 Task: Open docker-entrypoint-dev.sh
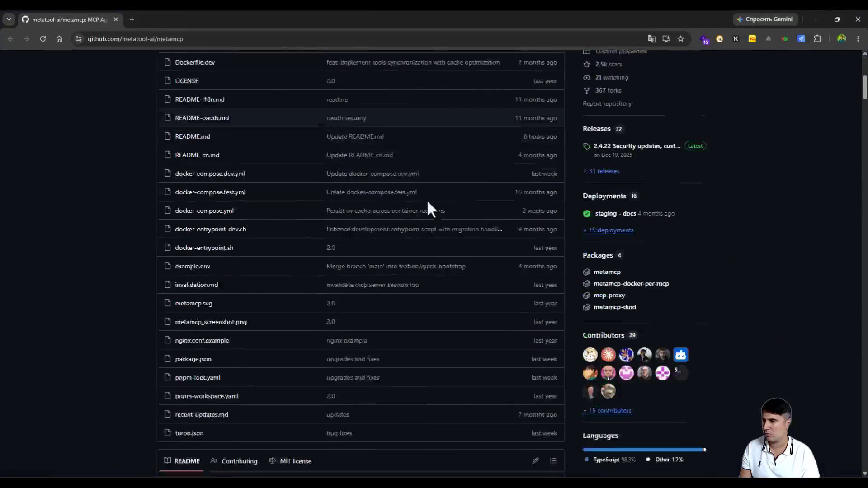point(211,229)
